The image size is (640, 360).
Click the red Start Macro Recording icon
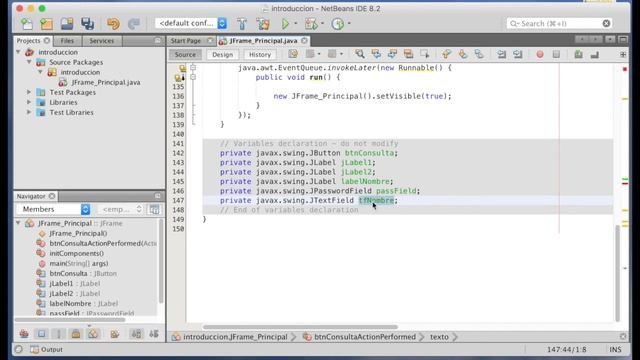click(540, 54)
